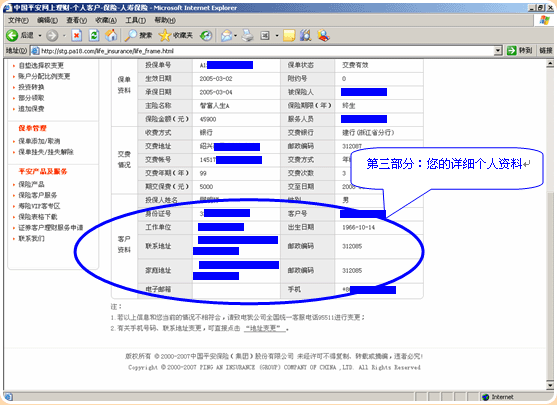Click the page icon at status bar left

coord(8,397)
